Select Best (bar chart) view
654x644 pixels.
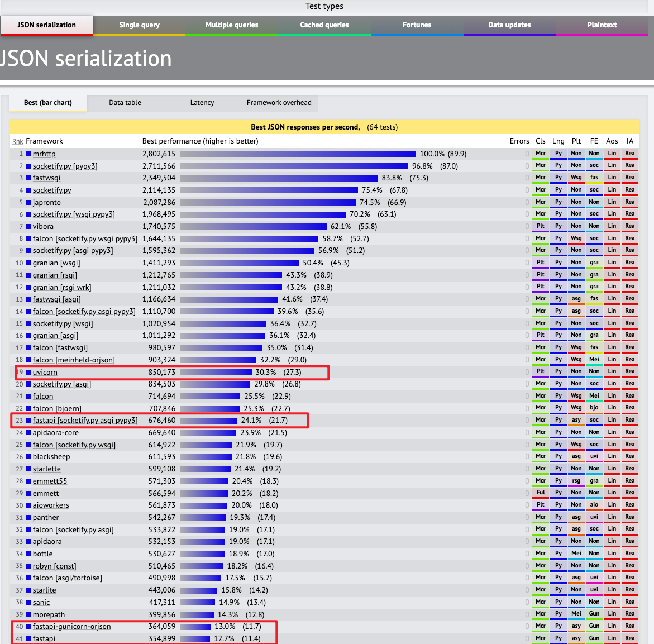coord(48,103)
